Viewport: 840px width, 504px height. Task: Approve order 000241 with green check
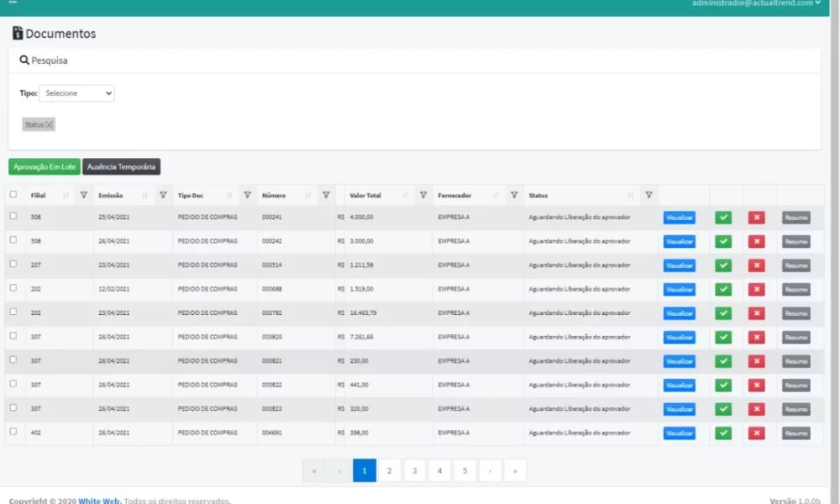723,218
